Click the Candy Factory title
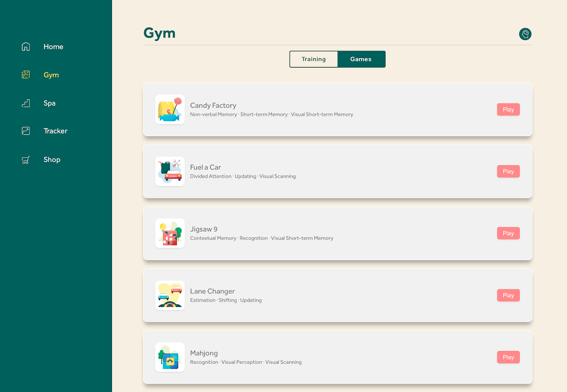Image resolution: width=567 pixels, height=392 pixels. coord(213,105)
